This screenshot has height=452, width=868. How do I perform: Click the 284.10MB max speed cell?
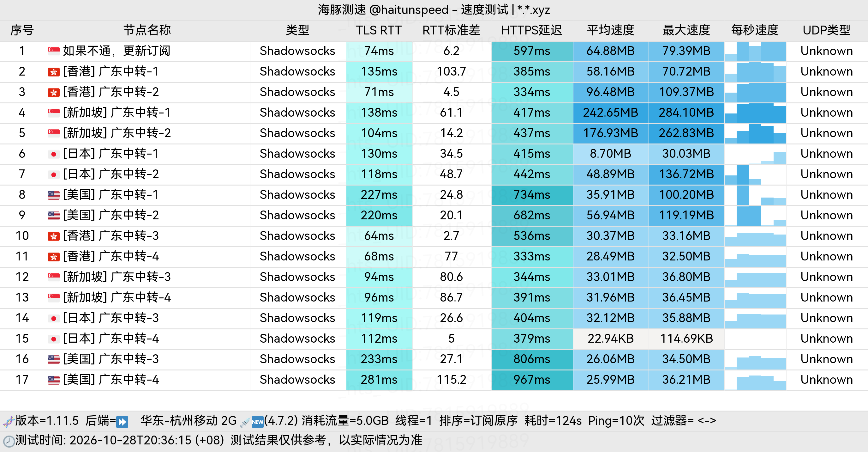coord(686,113)
